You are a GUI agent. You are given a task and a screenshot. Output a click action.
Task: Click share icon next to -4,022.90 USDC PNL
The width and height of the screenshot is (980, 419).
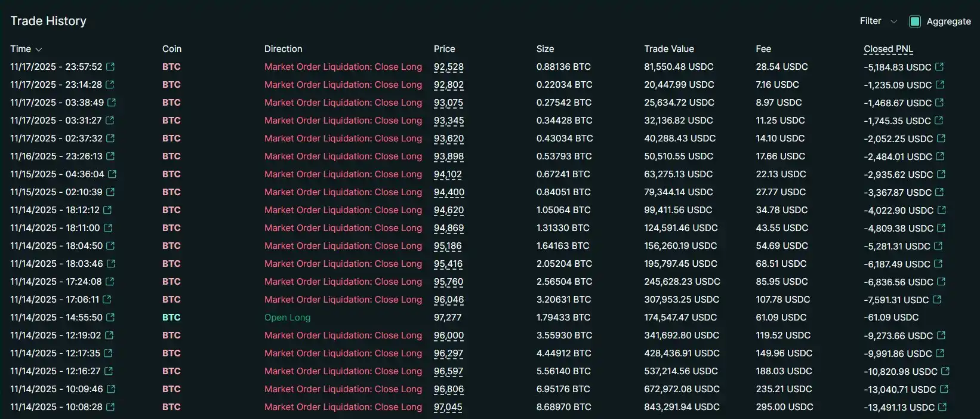point(942,210)
